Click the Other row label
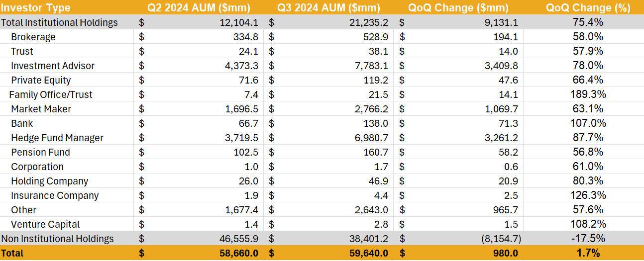Screen dimensions: 644x261 24,210
